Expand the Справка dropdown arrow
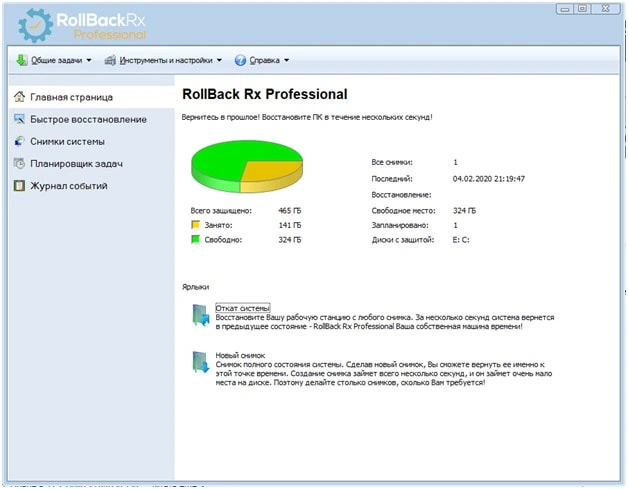This screenshot has width=628, height=489. [287, 60]
